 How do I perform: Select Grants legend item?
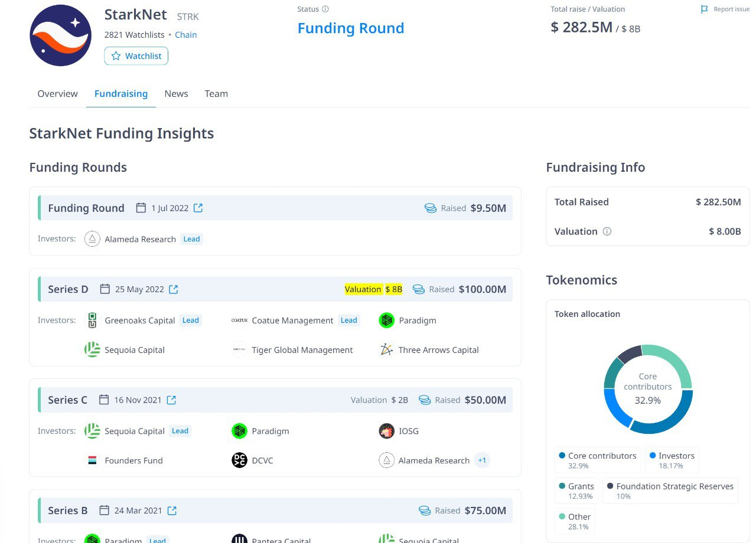click(x=576, y=491)
